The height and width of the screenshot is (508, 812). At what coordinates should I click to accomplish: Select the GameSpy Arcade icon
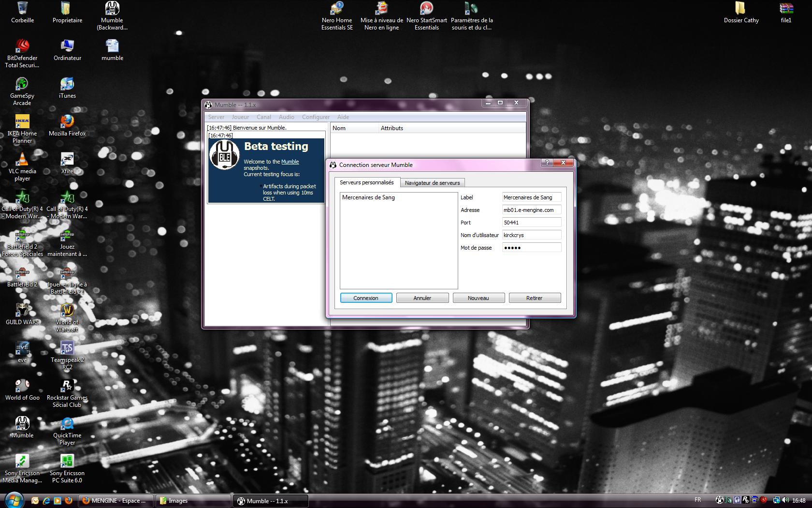[22, 91]
